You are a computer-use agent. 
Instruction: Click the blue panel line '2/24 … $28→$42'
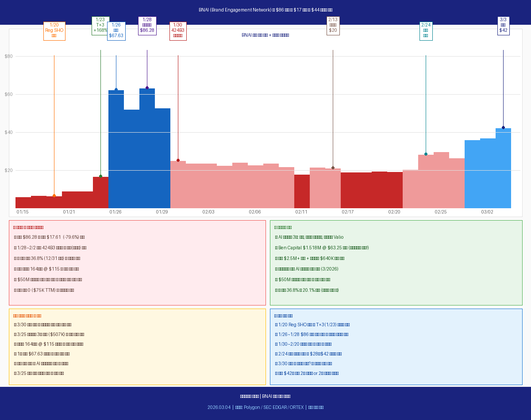[308, 354]
